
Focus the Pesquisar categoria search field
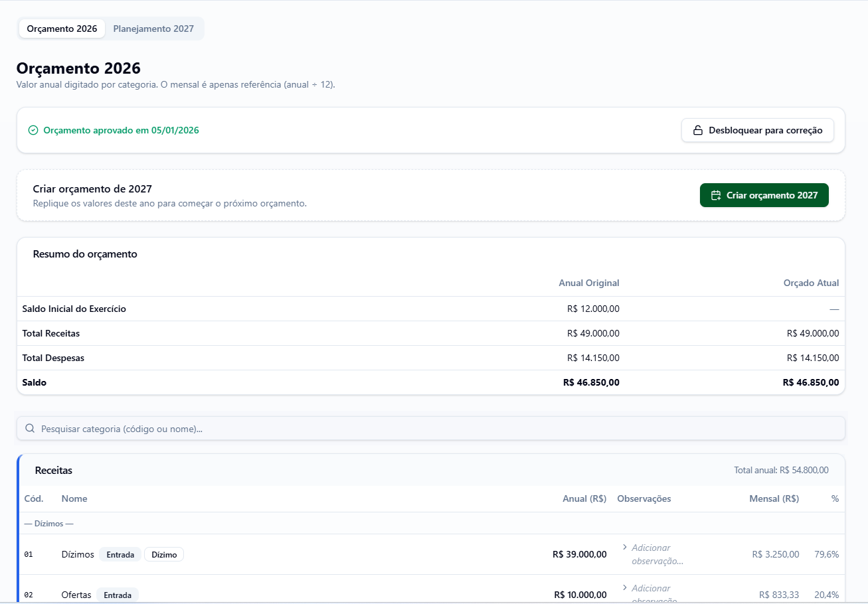click(431, 429)
